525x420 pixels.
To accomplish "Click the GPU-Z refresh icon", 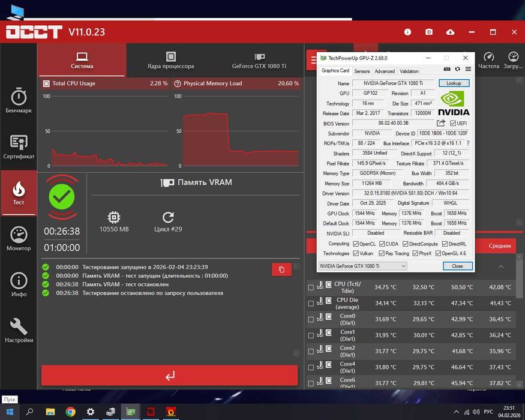I will [458, 69].
